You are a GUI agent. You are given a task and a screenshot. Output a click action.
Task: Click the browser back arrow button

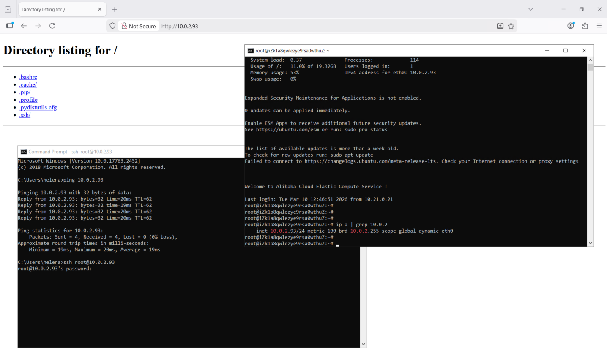(x=24, y=26)
